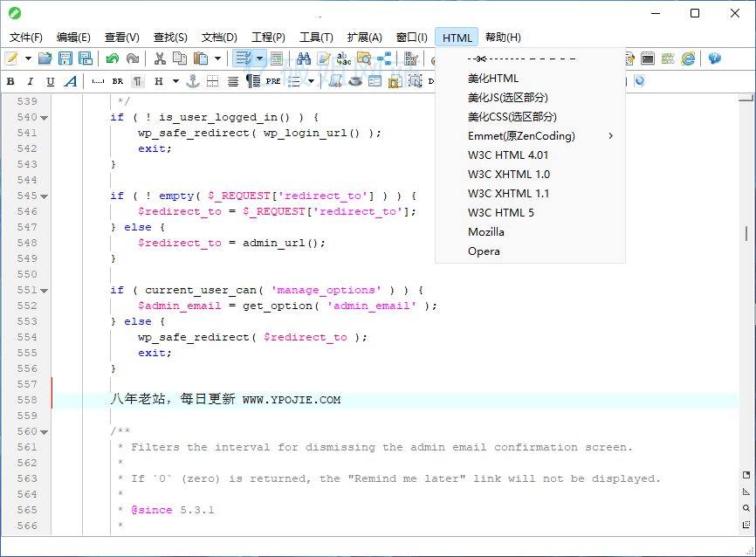
Task: Toggle underline formatting button
Action: pyautogui.click(x=51, y=81)
